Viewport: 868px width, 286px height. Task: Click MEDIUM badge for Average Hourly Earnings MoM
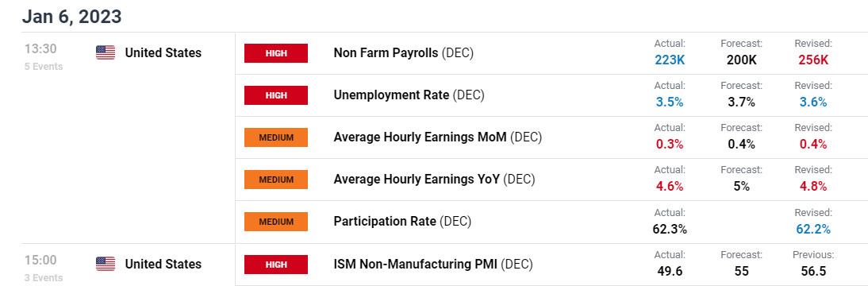pos(275,137)
